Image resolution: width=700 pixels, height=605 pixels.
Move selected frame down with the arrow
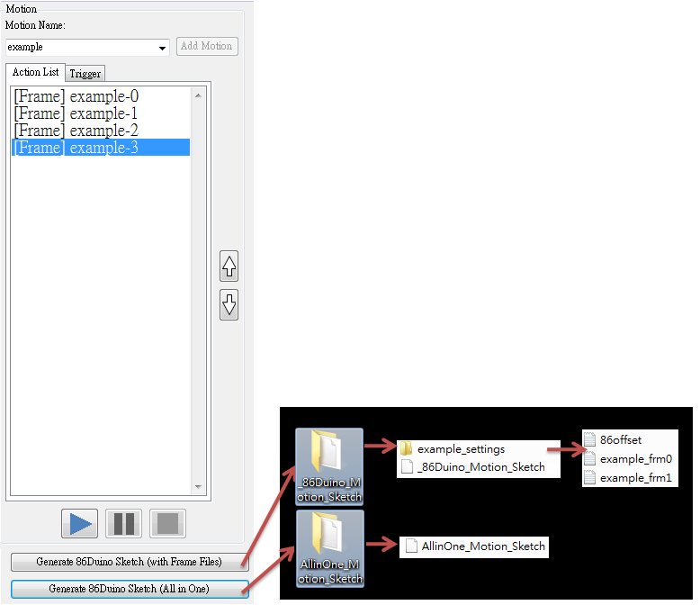[229, 304]
